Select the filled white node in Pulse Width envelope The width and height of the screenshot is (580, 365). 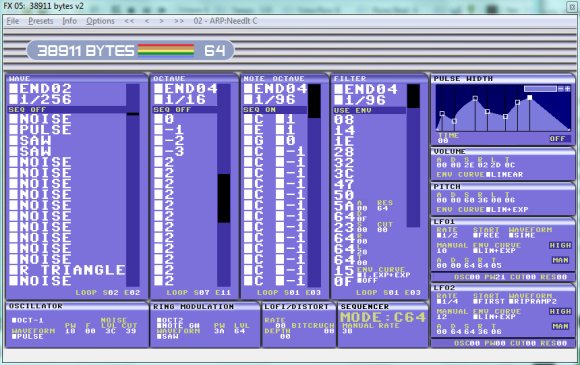(530, 98)
